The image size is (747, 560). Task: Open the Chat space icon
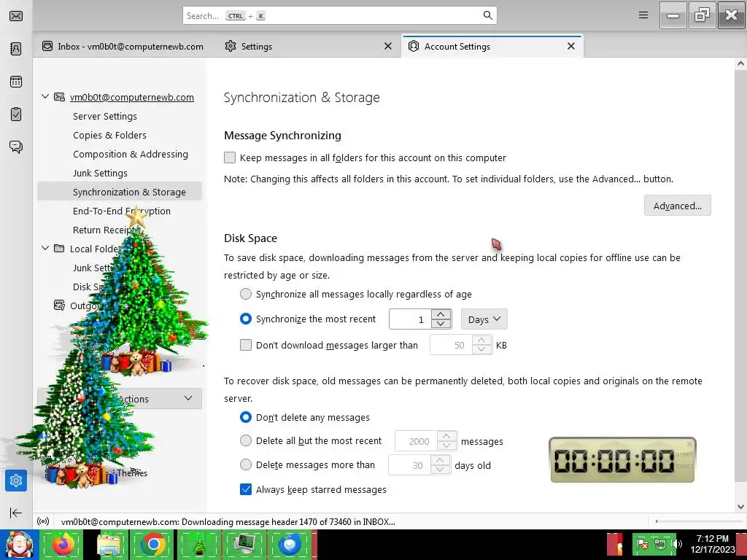(16, 147)
